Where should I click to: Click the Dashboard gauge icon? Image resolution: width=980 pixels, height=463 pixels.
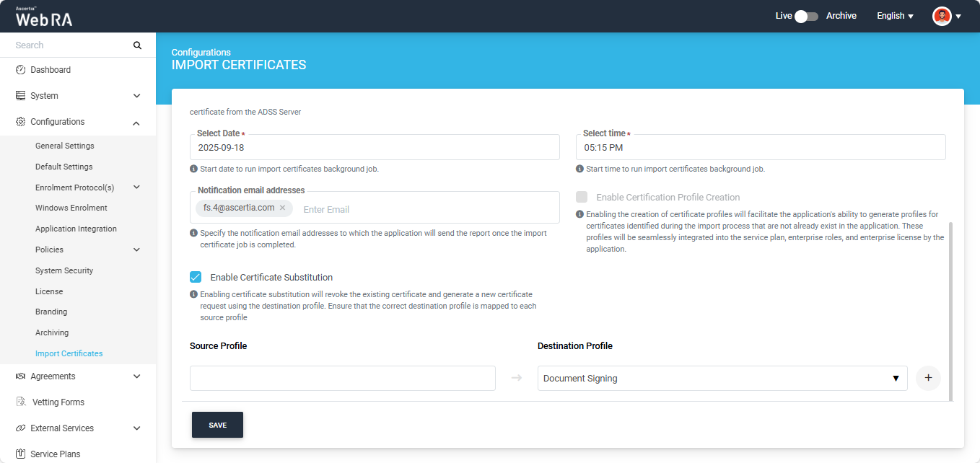pos(20,70)
